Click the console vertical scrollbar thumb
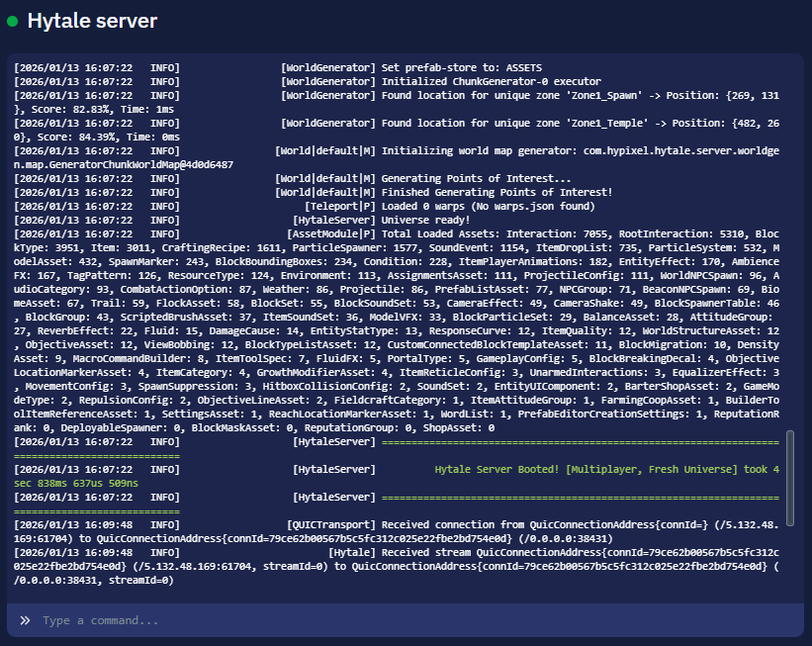The width and height of the screenshot is (812, 646). pos(789,477)
